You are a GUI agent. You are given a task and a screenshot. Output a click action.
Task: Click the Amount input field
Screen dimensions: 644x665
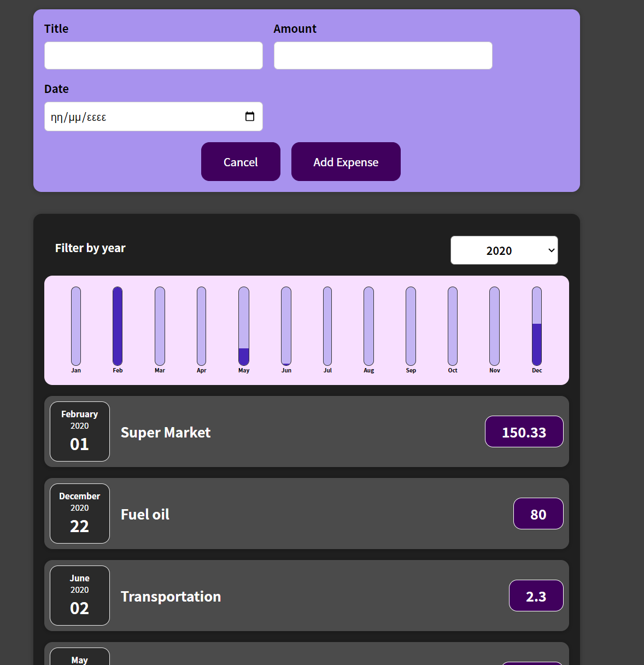[383, 56]
